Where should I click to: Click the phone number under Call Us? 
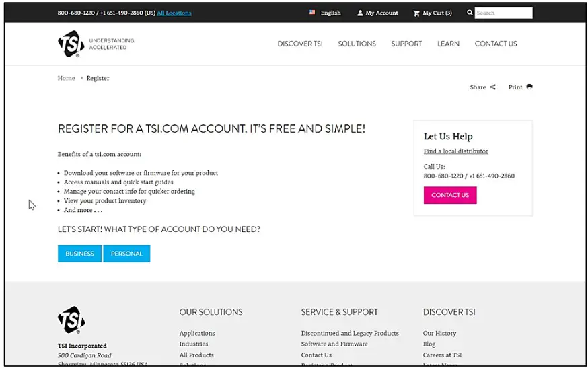[469, 176]
